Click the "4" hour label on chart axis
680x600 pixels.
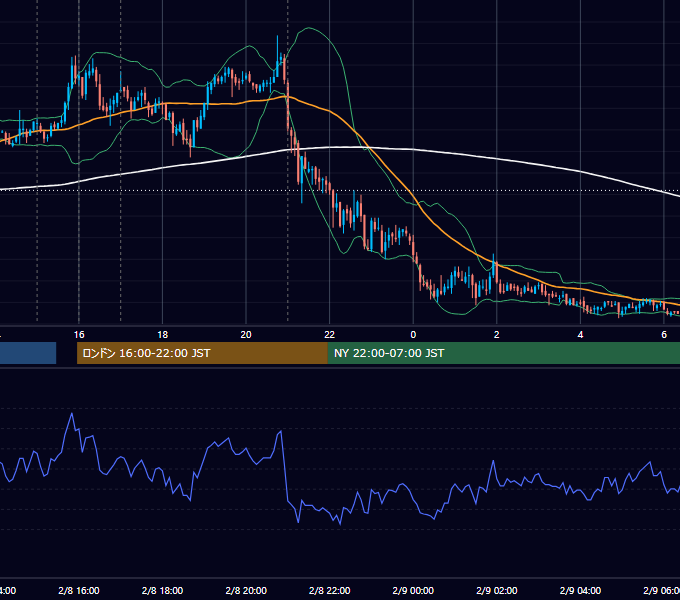pyautogui.click(x=580, y=335)
